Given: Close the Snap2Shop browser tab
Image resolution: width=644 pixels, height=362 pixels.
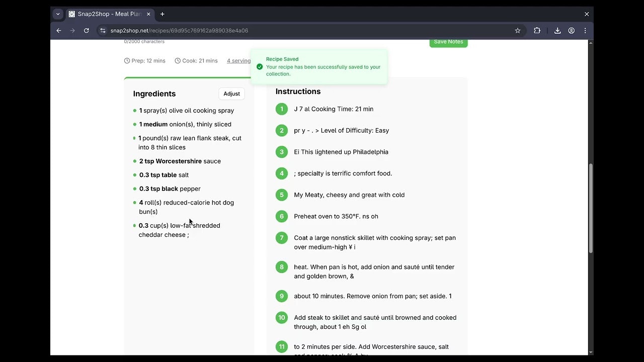Looking at the screenshot, I should [x=149, y=14].
